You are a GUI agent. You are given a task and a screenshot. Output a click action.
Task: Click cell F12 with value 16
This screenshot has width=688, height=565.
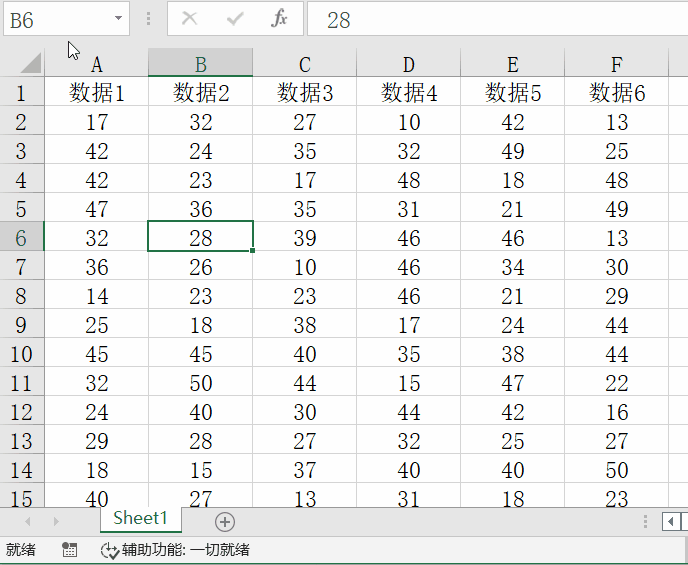616,410
